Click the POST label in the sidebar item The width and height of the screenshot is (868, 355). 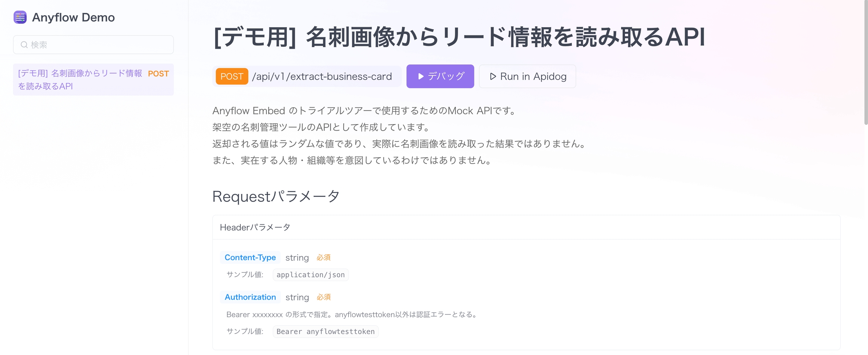[x=158, y=74]
